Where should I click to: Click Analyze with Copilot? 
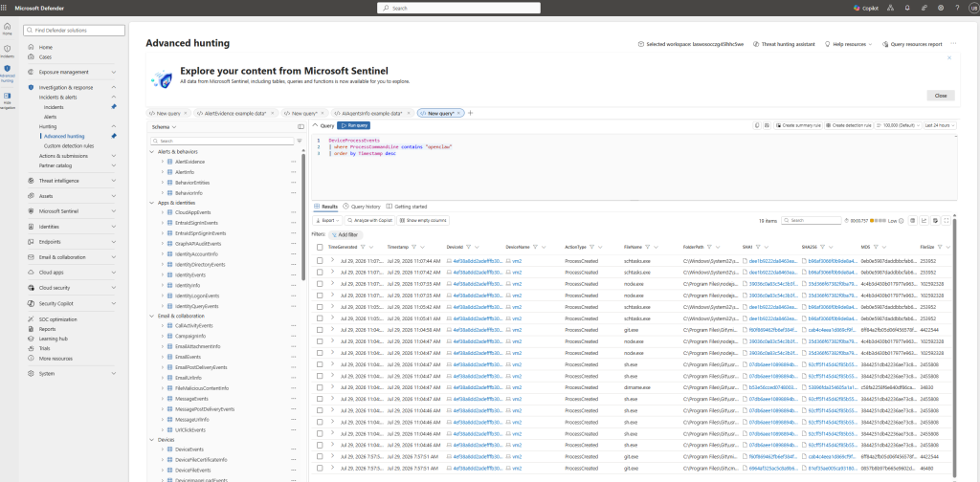[x=369, y=220]
